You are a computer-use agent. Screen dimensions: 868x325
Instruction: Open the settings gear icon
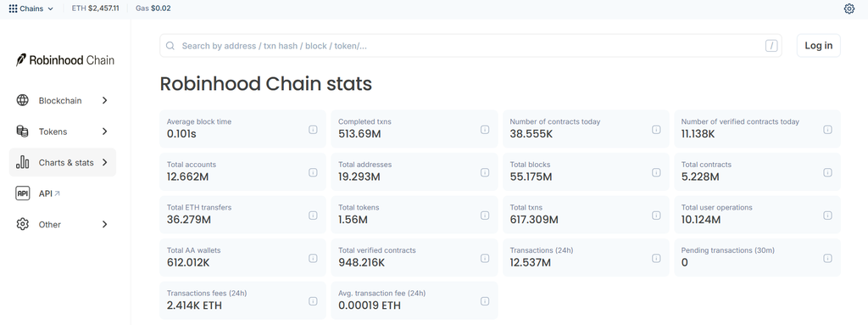849,8
